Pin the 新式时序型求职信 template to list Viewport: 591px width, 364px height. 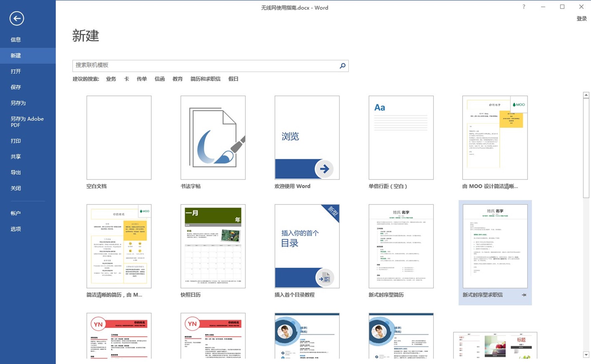pos(524,295)
